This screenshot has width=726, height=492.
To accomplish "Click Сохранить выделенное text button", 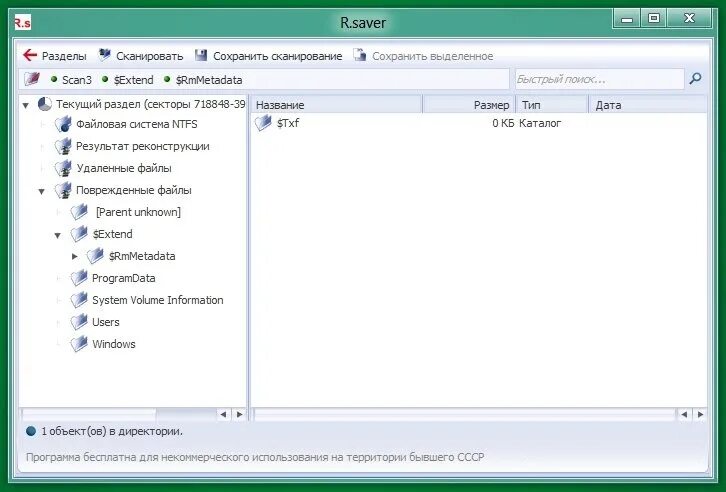I will (x=432, y=56).
